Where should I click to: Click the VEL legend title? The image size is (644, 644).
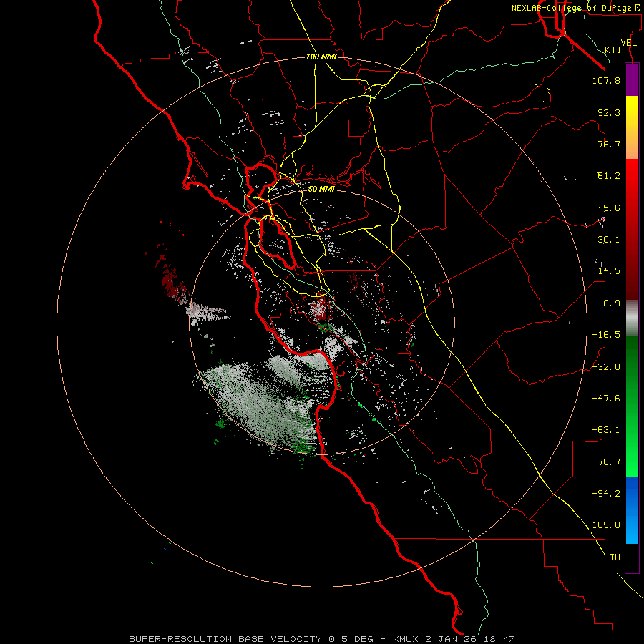point(628,43)
